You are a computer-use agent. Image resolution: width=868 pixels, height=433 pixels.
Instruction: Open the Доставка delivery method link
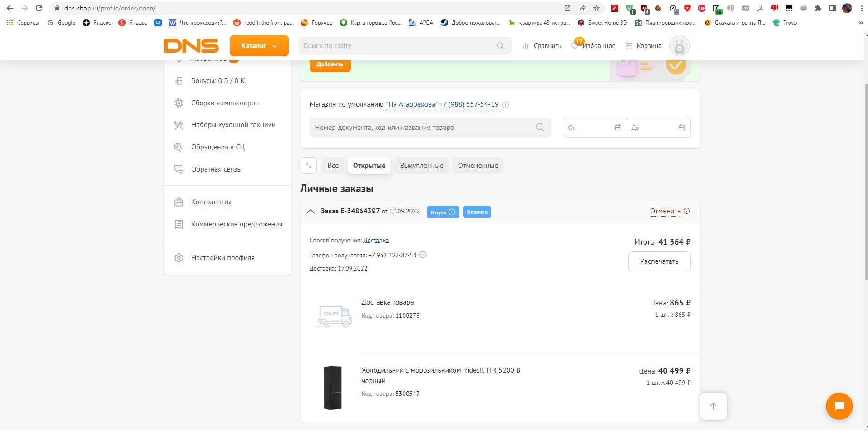tap(376, 241)
